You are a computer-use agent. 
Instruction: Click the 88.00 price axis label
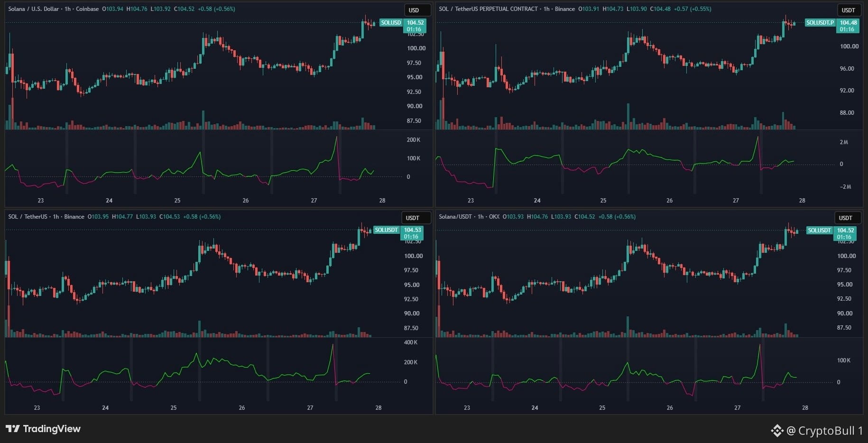[x=847, y=113]
